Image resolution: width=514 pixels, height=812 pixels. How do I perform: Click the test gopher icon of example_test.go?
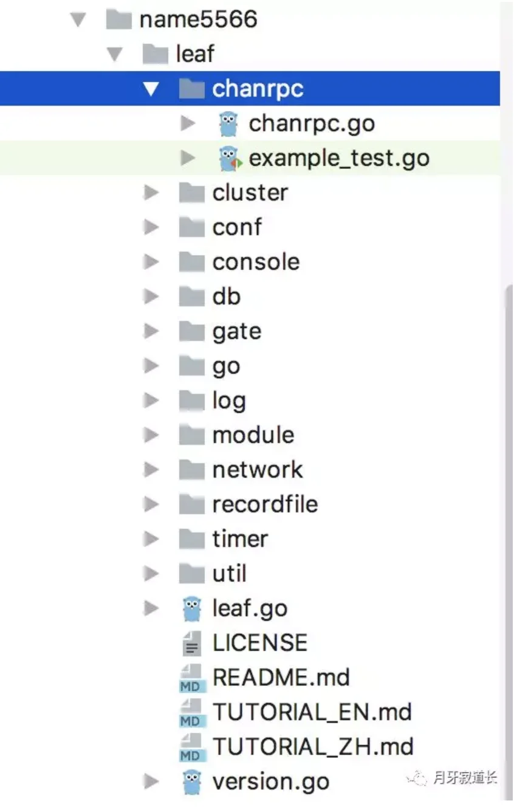tap(230, 159)
